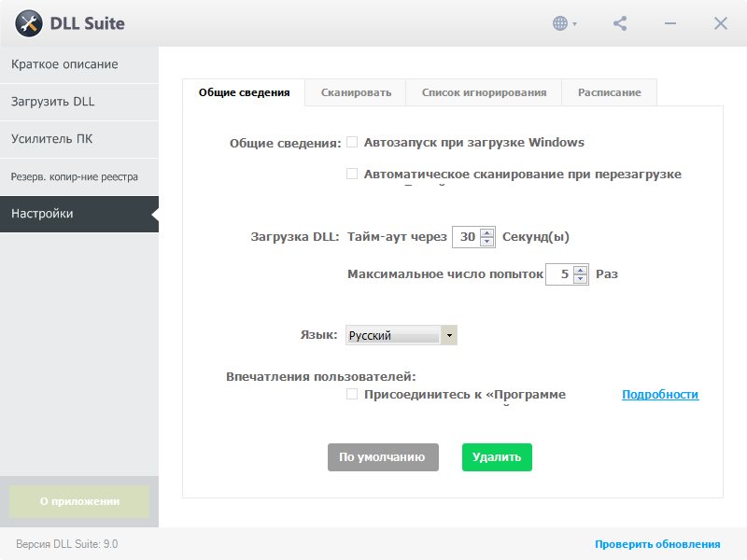Image resolution: width=747 pixels, height=560 pixels.
Task: Click the timeout seconds input field
Action: pos(466,237)
